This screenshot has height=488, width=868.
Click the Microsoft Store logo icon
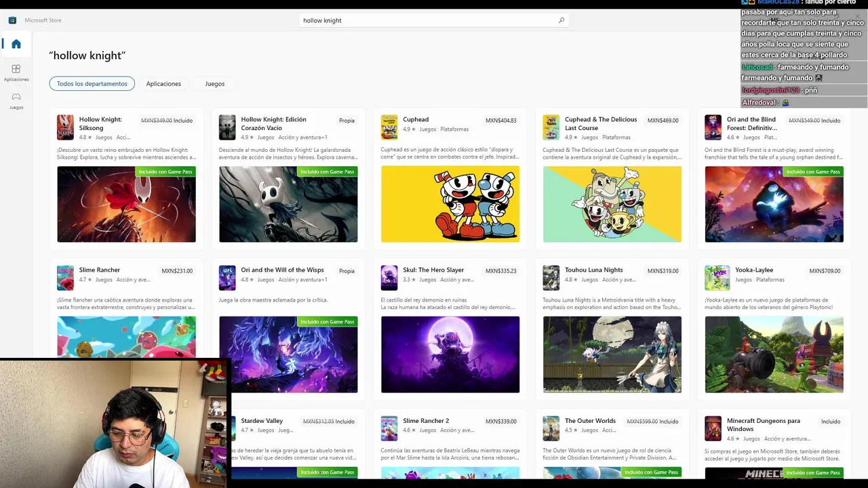coord(12,20)
